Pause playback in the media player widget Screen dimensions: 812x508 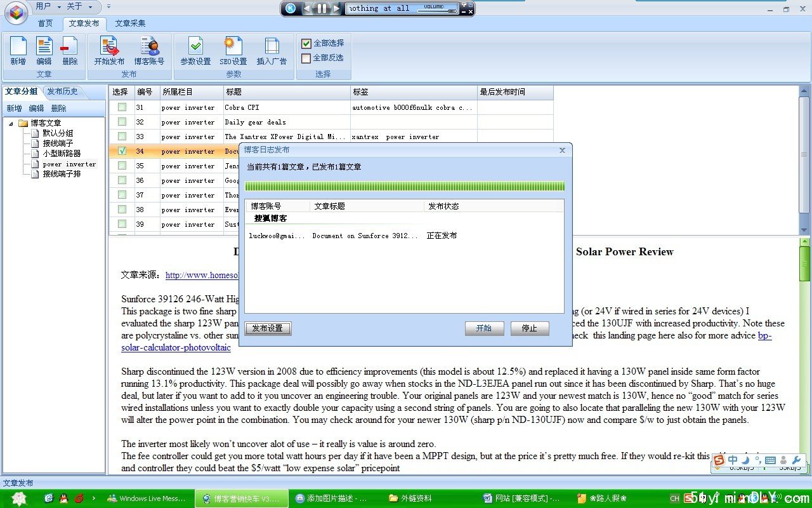(x=322, y=8)
